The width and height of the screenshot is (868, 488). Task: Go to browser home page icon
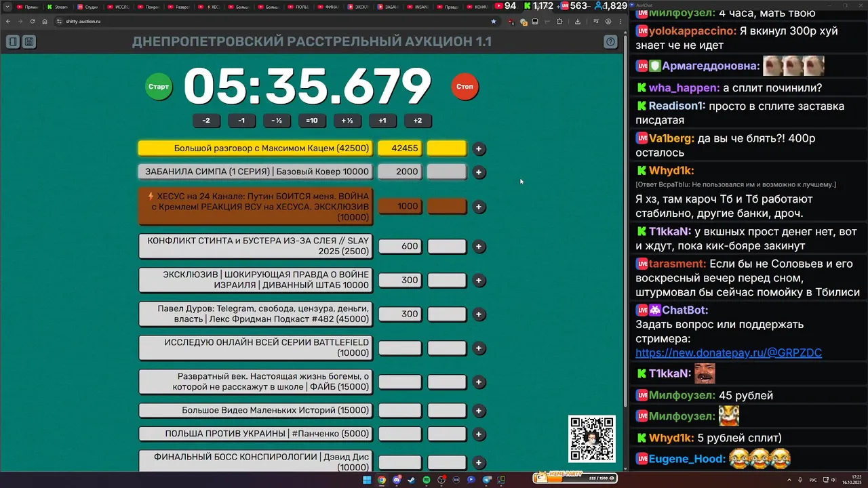coord(45,22)
